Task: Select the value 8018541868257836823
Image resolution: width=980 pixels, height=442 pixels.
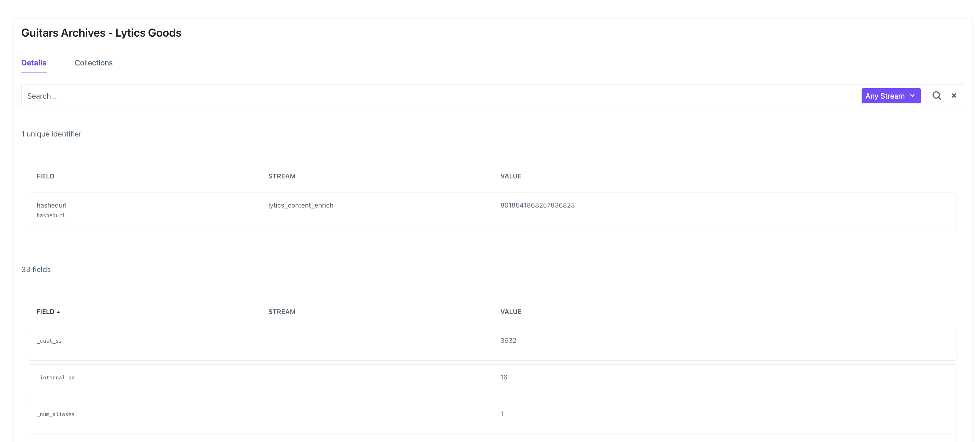Action: click(537, 205)
